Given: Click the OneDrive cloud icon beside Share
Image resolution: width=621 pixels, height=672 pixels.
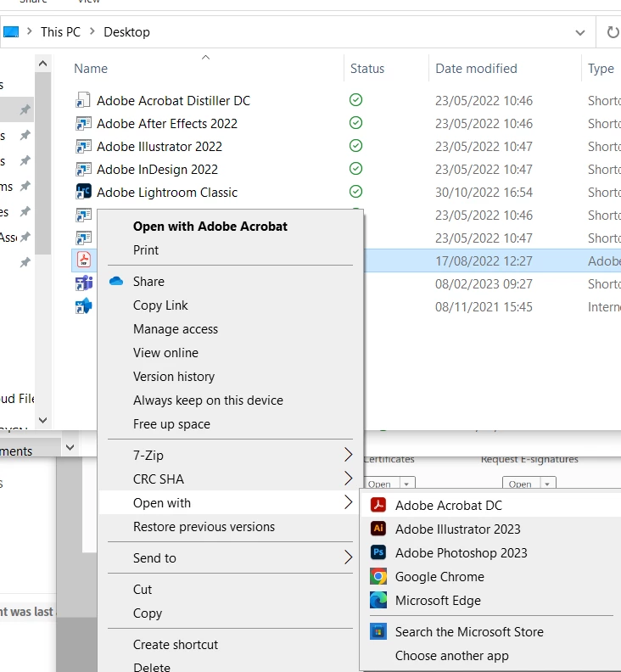Looking at the screenshot, I should pos(116,281).
